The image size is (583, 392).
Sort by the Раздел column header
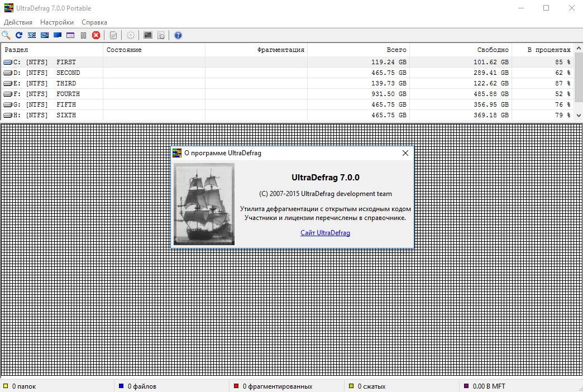pyautogui.click(x=52, y=50)
